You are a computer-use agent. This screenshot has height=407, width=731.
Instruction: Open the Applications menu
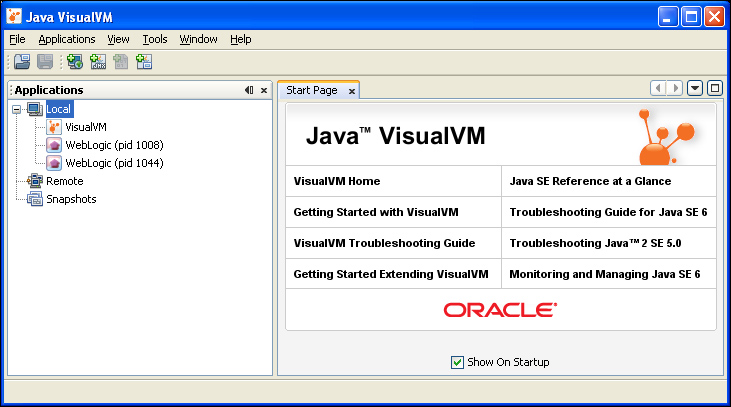67,39
